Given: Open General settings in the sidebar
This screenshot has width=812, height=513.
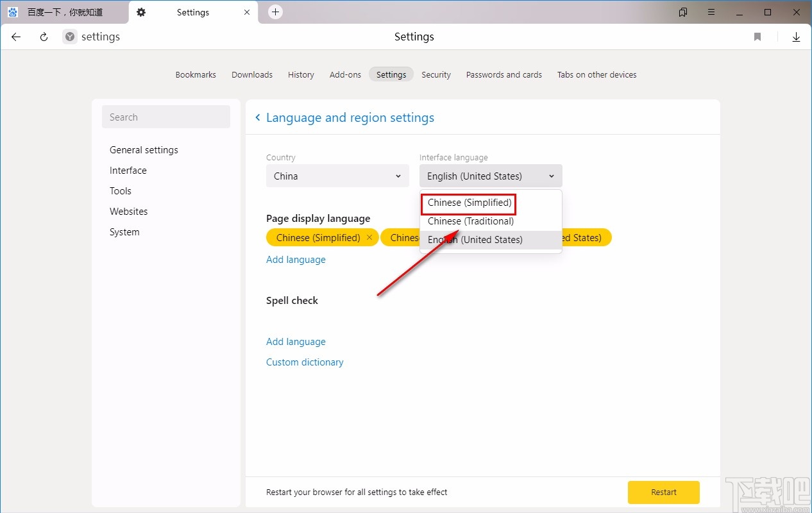Looking at the screenshot, I should (x=144, y=150).
